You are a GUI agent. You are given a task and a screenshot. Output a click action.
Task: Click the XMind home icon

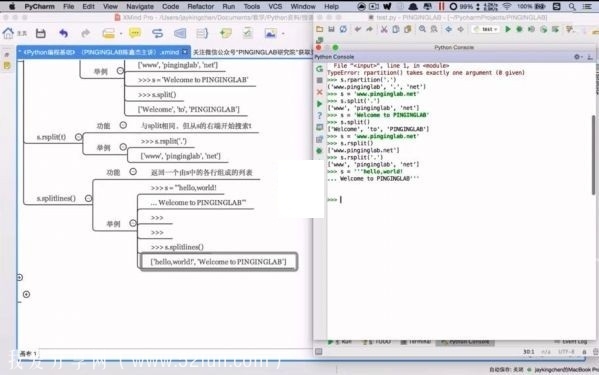(8, 34)
